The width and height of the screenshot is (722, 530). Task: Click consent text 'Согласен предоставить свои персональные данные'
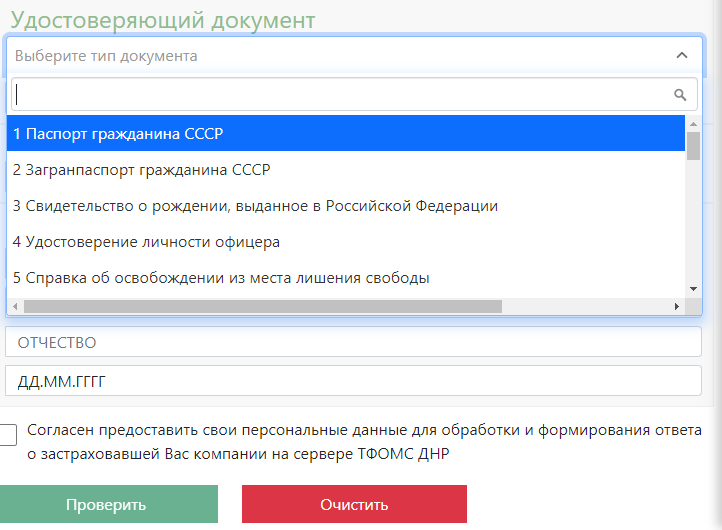216,430
